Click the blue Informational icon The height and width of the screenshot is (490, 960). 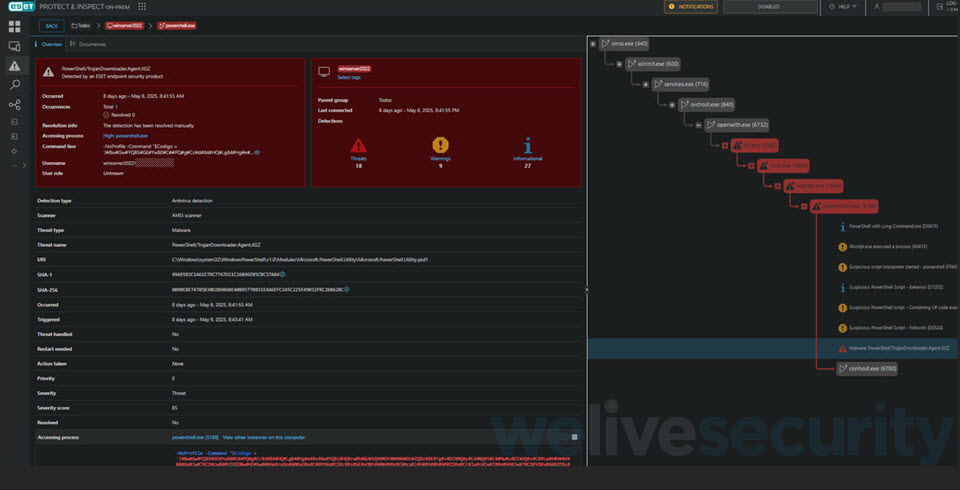tap(528, 145)
